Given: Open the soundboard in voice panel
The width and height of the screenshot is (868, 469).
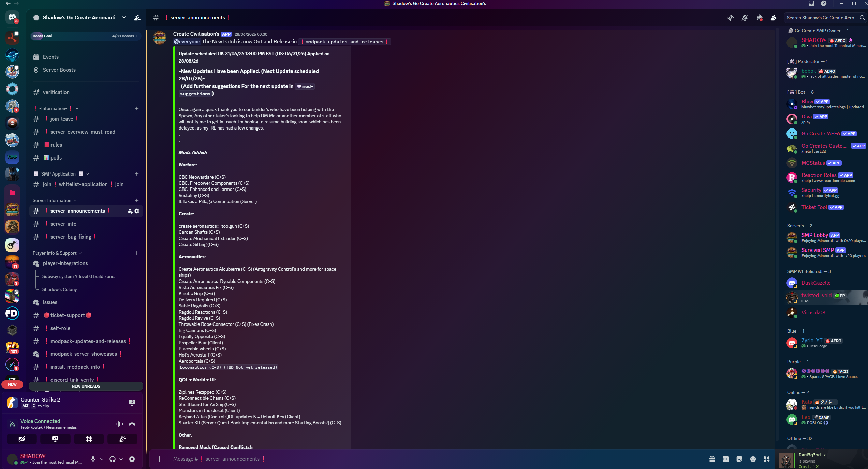Looking at the screenshot, I should (x=122, y=439).
